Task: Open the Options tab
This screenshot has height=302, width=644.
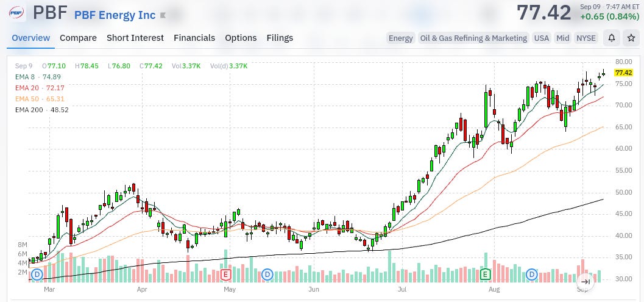Action: [x=241, y=38]
